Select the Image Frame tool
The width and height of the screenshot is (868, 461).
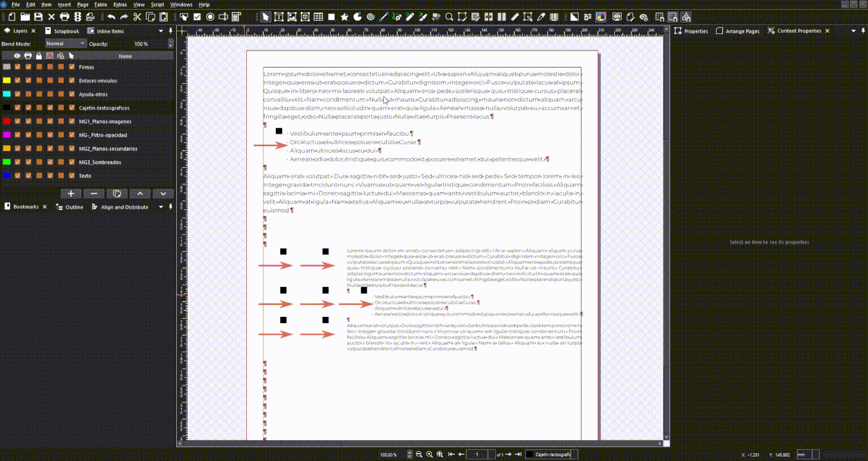point(292,17)
